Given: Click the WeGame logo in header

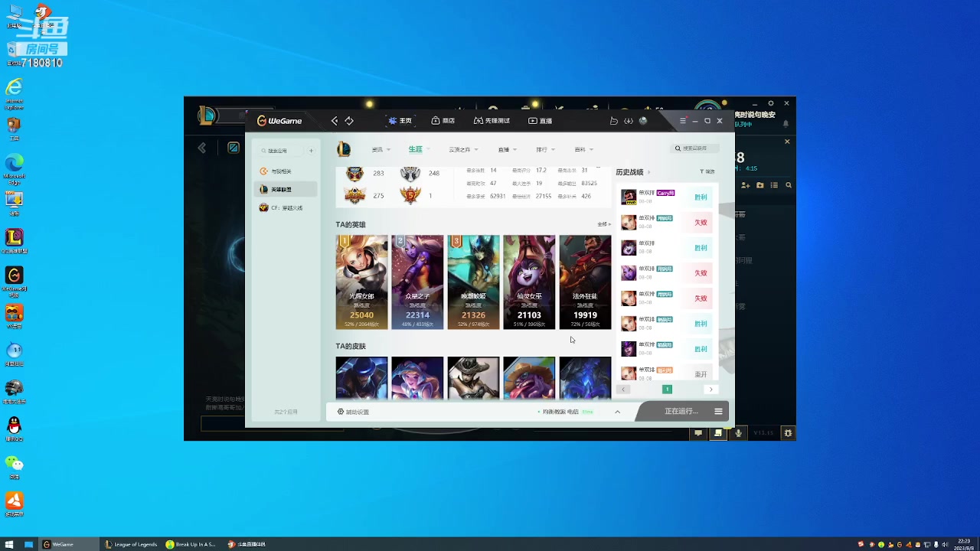Looking at the screenshot, I should [x=279, y=121].
